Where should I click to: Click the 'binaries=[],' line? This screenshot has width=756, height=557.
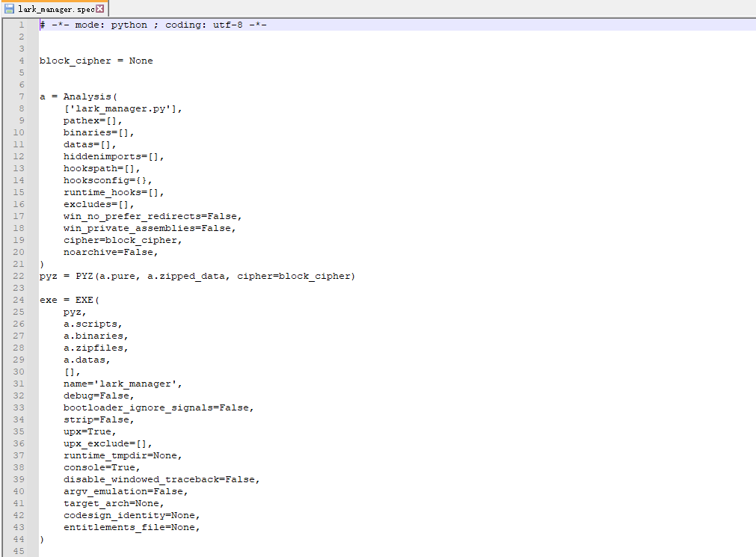[x=99, y=132]
